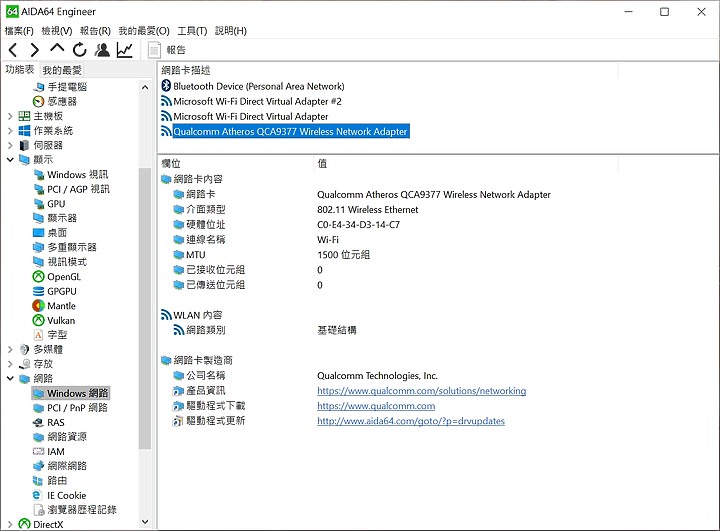Switch to the 功能表 tab
Image resolution: width=720 pixels, height=531 pixels.
[20, 69]
